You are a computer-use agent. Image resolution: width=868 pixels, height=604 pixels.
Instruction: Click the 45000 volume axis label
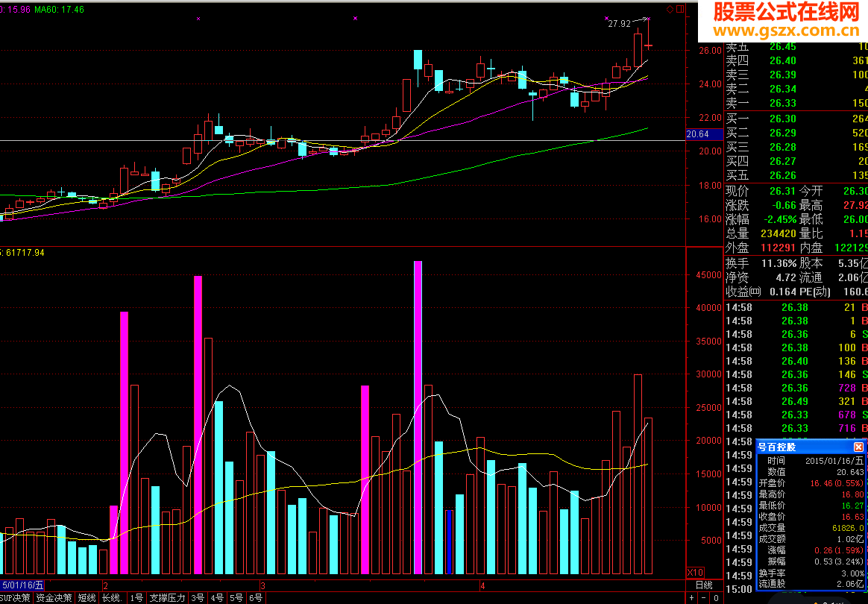(x=709, y=275)
